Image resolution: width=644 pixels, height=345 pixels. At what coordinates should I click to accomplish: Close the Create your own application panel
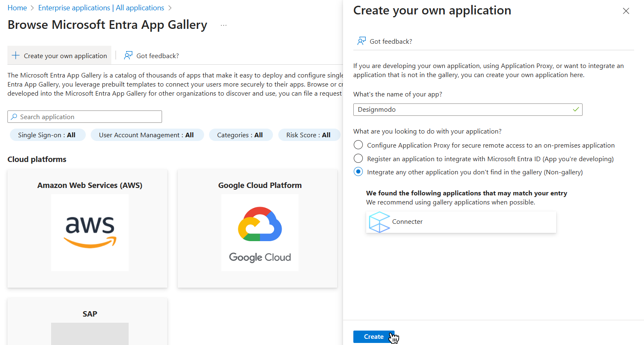coord(625,11)
